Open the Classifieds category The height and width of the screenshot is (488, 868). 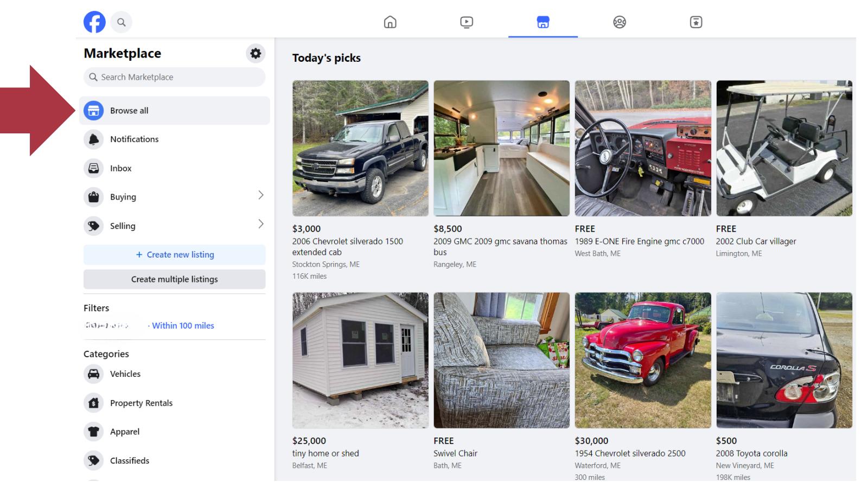[93, 460]
